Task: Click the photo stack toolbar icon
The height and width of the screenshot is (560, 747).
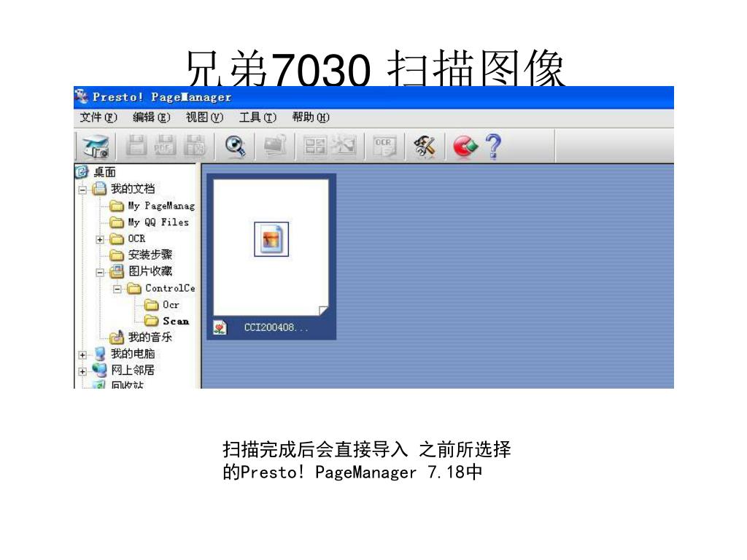Action: (x=275, y=146)
